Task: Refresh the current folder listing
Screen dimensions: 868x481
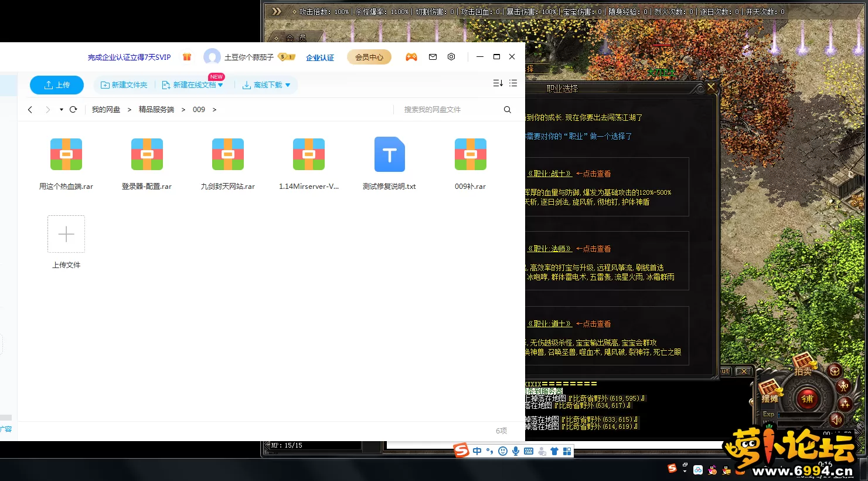Action: point(73,110)
